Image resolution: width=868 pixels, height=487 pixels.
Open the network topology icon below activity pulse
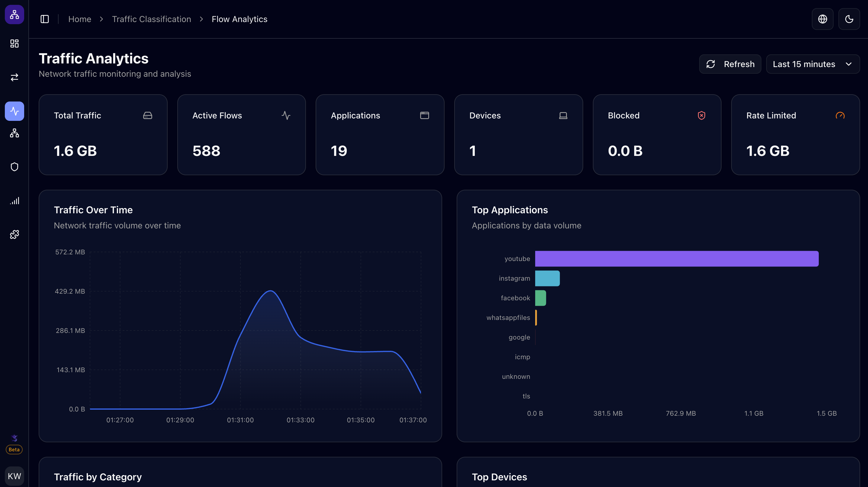(14, 133)
